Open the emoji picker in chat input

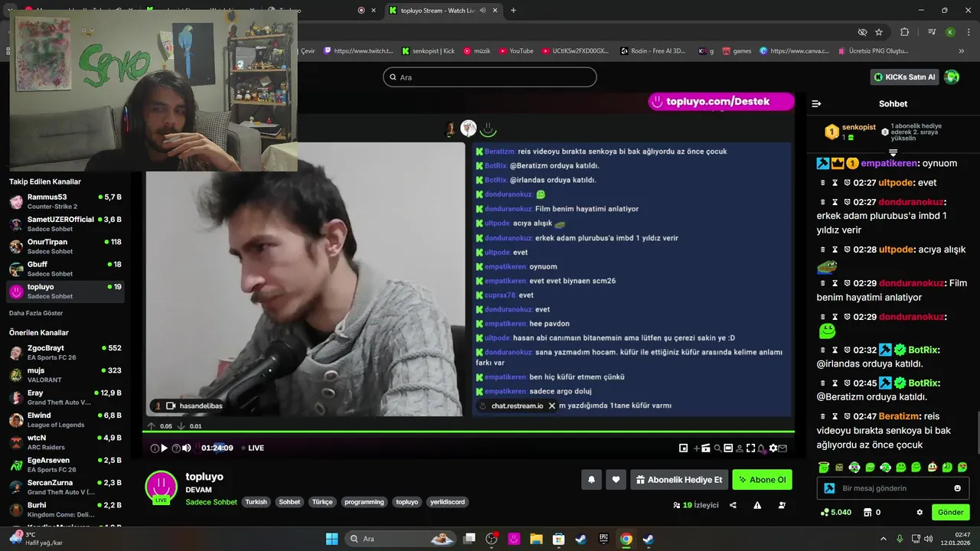[957, 488]
